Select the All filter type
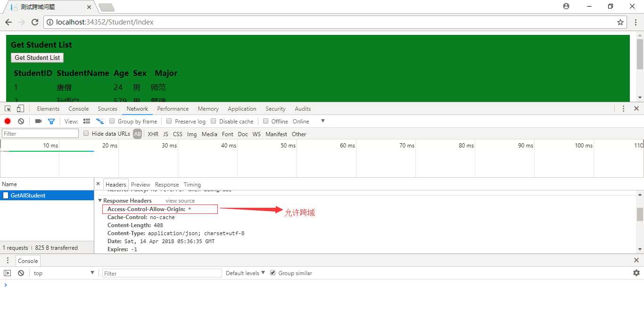 tap(137, 134)
